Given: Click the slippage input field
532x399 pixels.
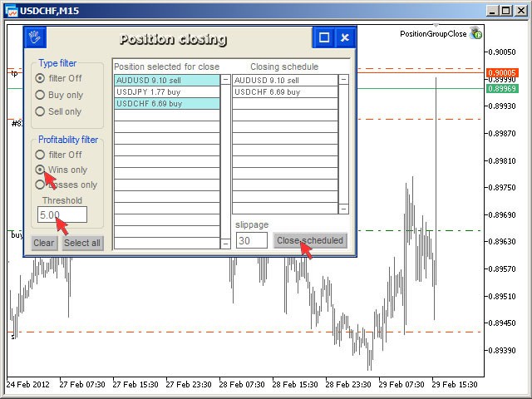Looking at the screenshot, I should [x=252, y=241].
